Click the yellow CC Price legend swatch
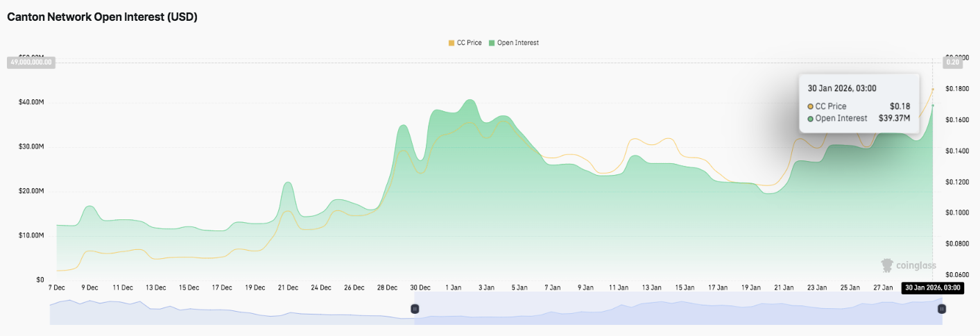This screenshot has height=336, width=980. click(x=452, y=43)
